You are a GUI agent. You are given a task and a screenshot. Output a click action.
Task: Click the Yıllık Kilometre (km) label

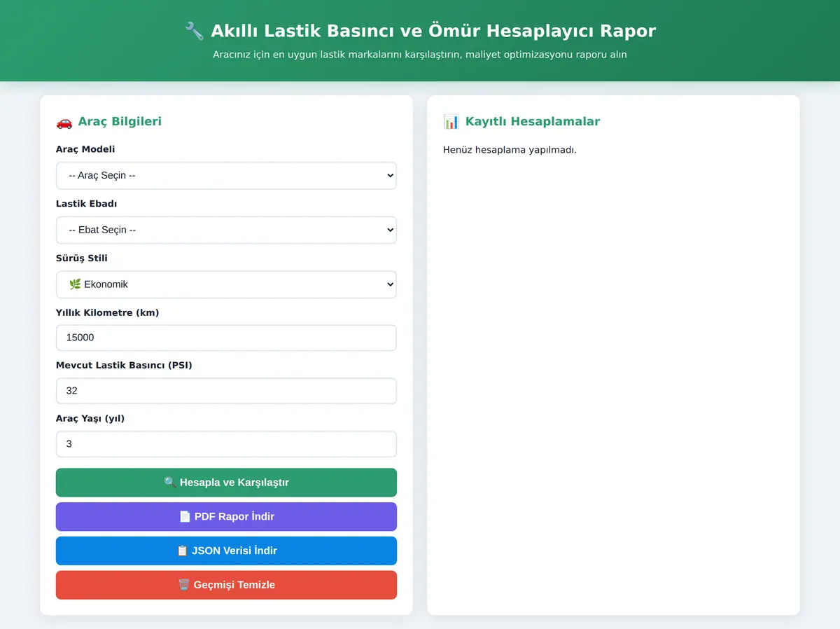108,313
